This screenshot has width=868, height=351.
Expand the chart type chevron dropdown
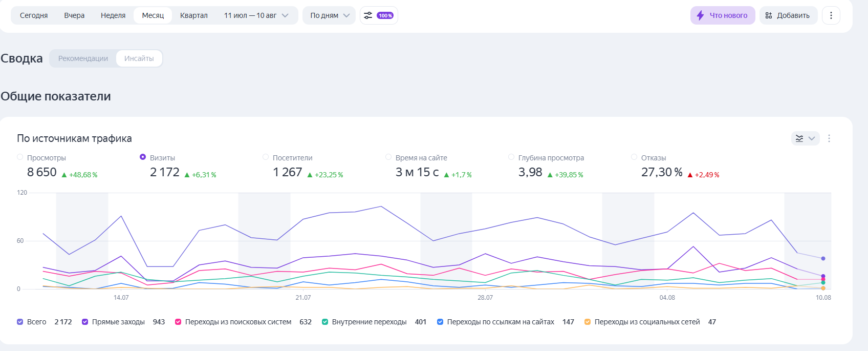pos(812,138)
